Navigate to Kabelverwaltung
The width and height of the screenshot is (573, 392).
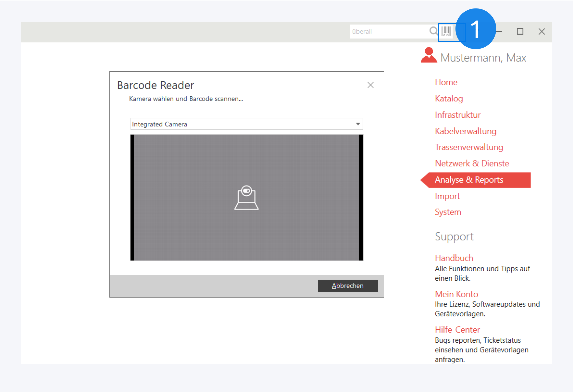[x=465, y=131]
